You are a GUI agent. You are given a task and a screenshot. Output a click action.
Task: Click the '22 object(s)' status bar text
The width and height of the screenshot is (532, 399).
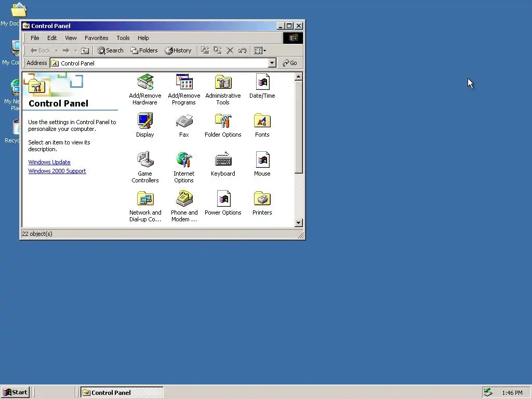coord(37,234)
